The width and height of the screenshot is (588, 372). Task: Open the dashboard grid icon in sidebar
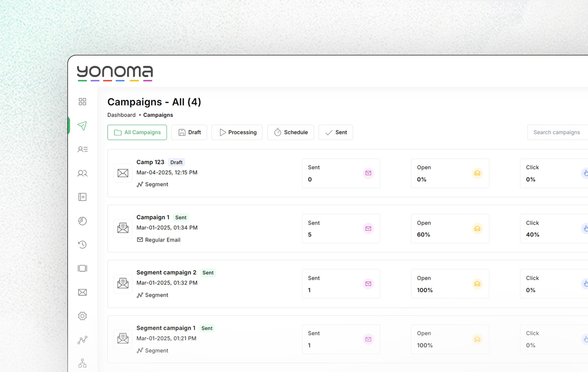pyautogui.click(x=82, y=102)
